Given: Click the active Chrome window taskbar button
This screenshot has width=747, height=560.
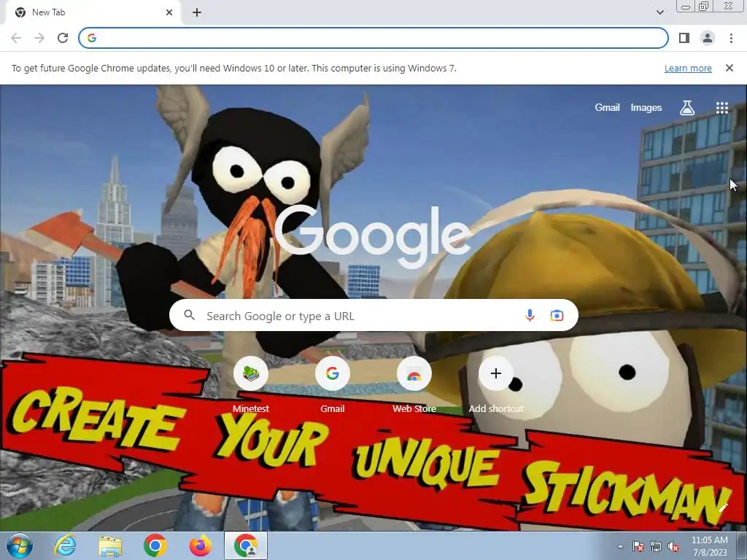Looking at the screenshot, I should tap(246, 546).
